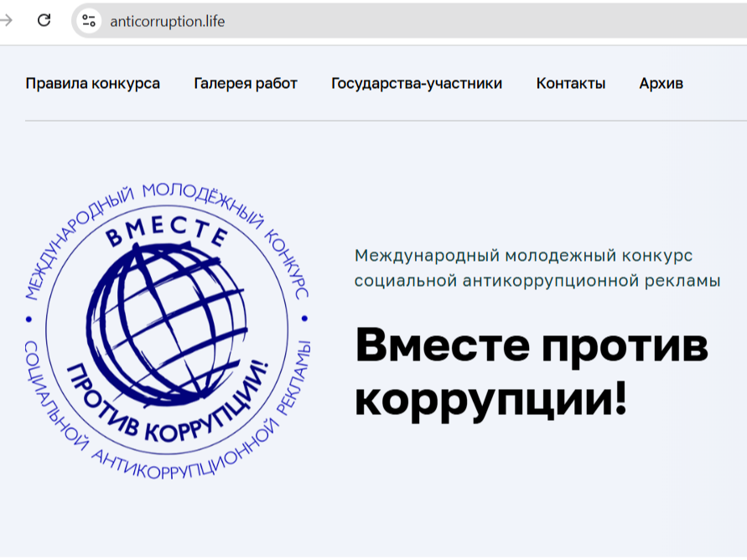Open the site information icon in address bar
The image size is (747, 560).
click(89, 21)
